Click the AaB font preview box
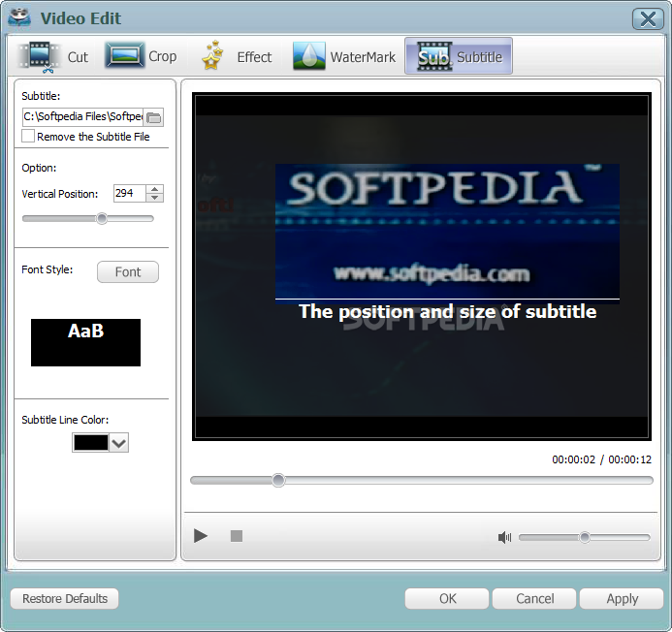Viewport: 672px width, 632px height. click(x=85, y=342)
